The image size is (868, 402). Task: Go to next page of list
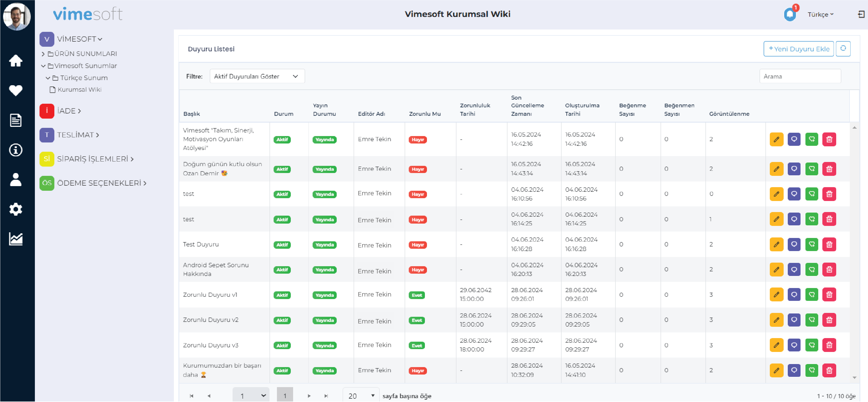click(x=309, y=396)
